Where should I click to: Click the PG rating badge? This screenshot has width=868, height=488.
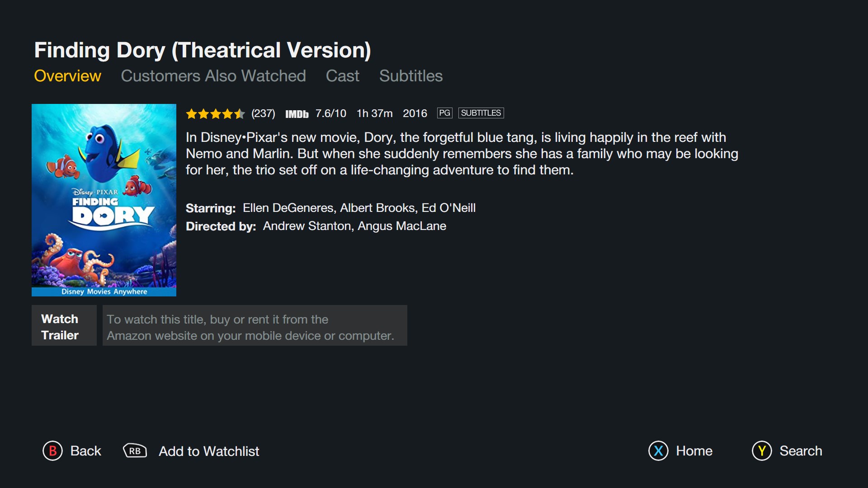click(x=444, y=113)
